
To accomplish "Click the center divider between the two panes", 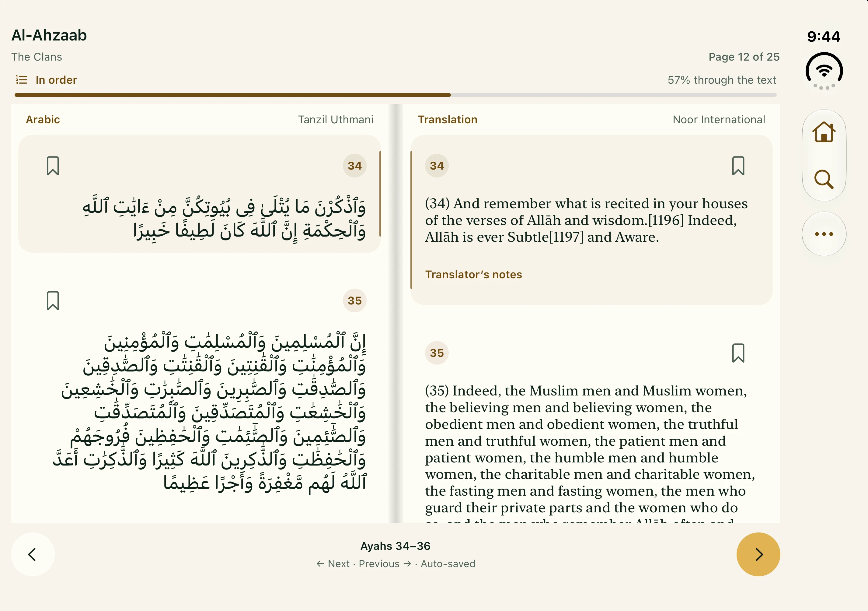I will pyautogui.click(x=396, y=314).
